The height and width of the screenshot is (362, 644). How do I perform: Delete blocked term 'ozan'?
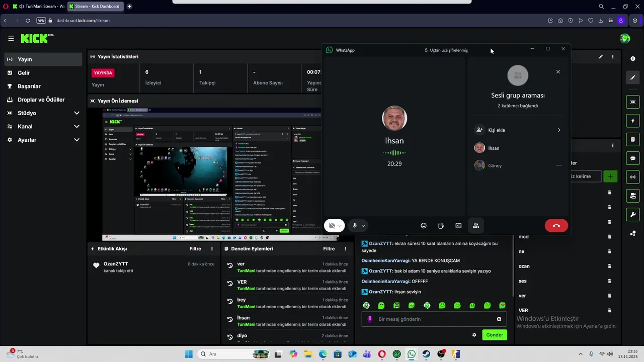[x=609, y=266]
